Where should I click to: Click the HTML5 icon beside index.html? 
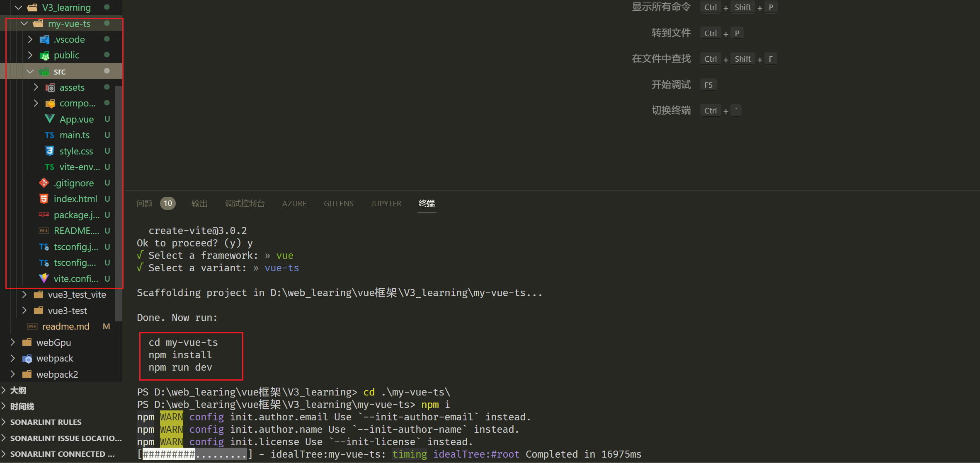pyautogui.click(x=44, y=199)
